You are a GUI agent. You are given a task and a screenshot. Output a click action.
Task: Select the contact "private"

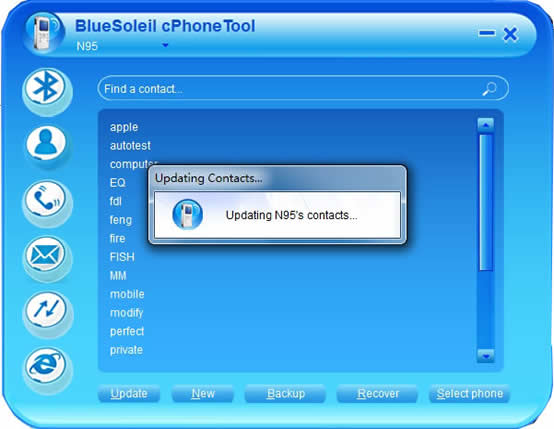(x=126, y=350)
